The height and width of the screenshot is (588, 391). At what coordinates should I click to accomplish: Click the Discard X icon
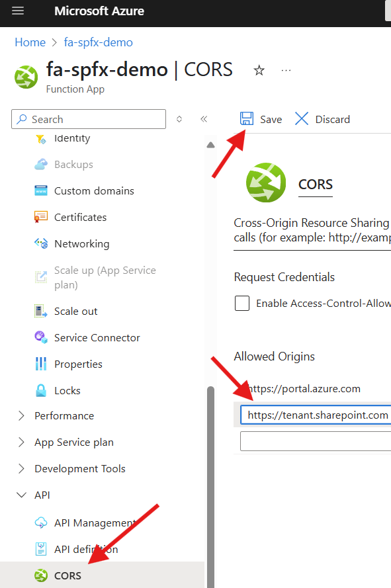302,118
